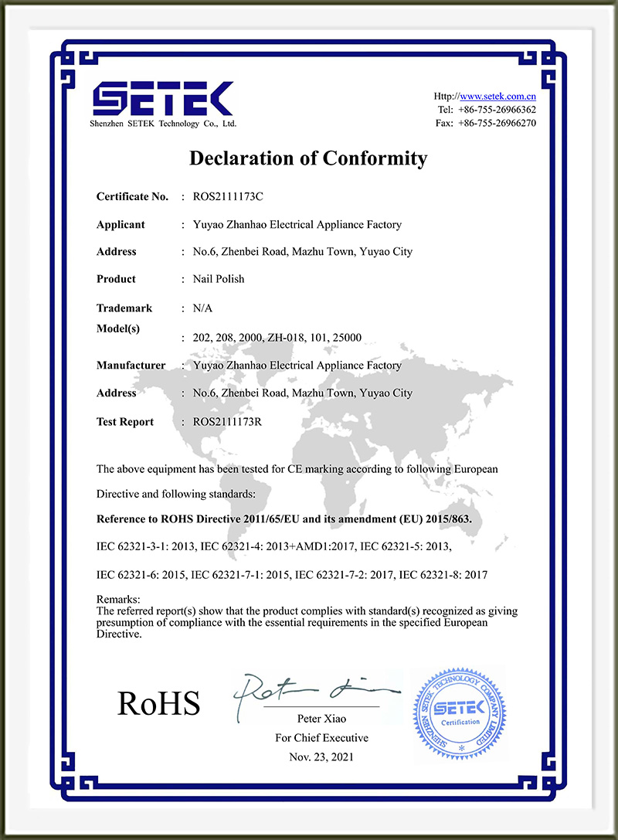Click the Model(s) list 202, 208, 2000

[x=277, y=338]
